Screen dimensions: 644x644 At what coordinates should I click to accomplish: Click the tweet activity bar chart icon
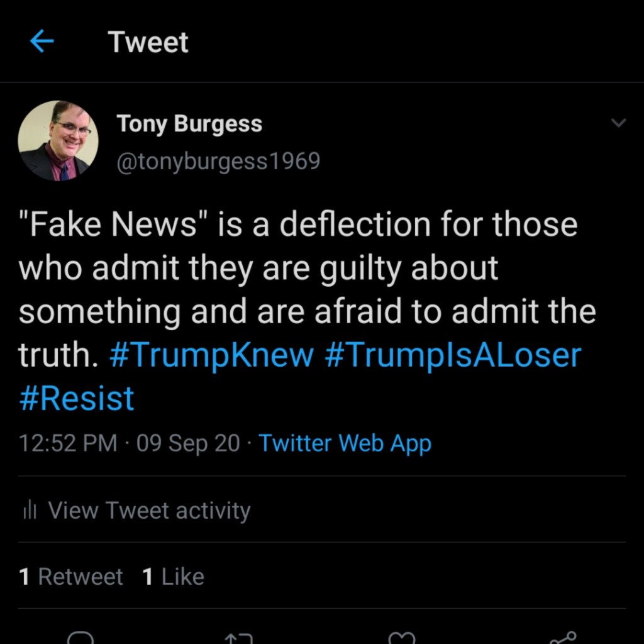click(28, 511)
